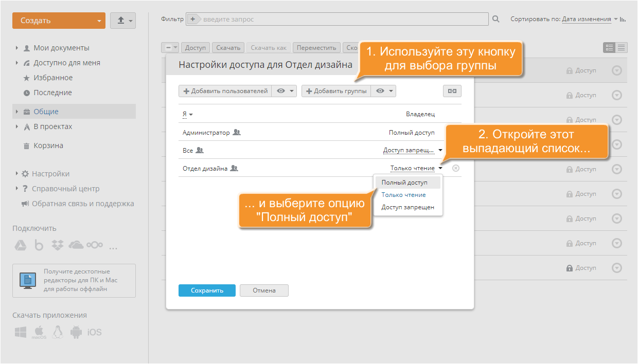
Task: Click the plus icon in the filter box
Action: pos(193,19)
